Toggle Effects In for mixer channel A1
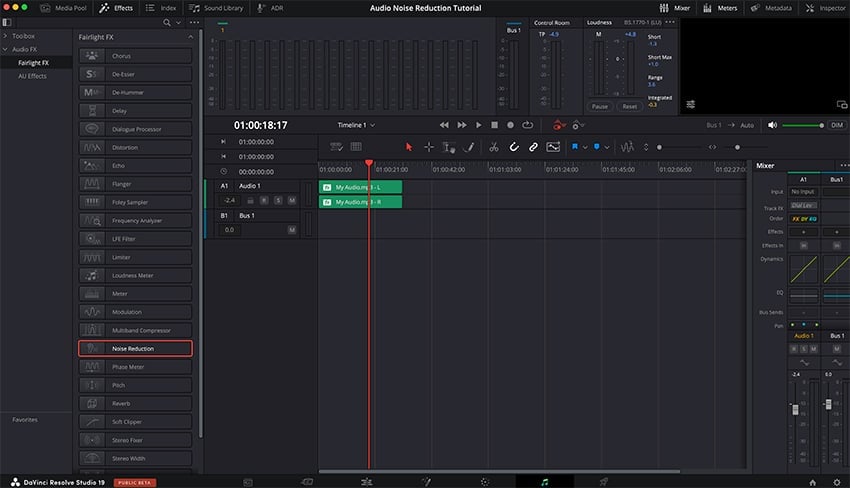This screenshot has width=850, height=488. (x=803, y=246)
